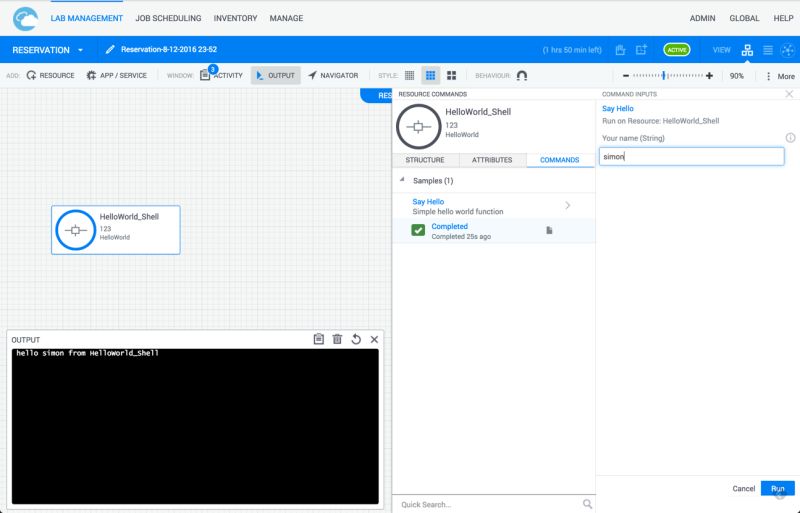Click the pencil edit reservation name icon

point(110,50)
